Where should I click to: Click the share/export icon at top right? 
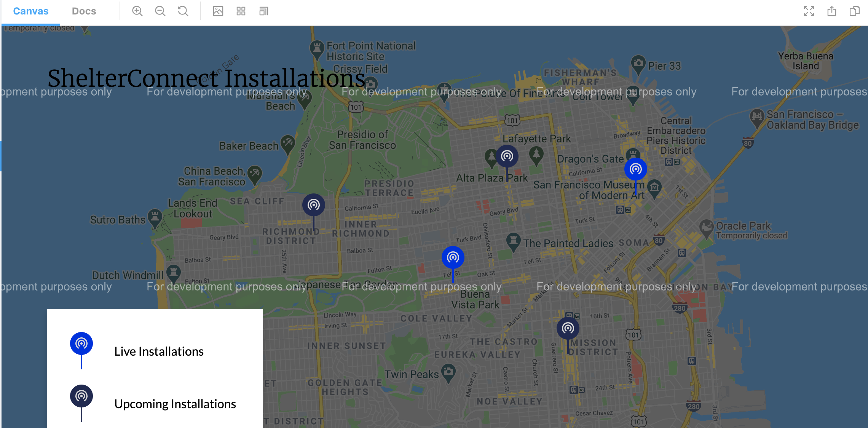pyautogui.click(x=832, y=11)
